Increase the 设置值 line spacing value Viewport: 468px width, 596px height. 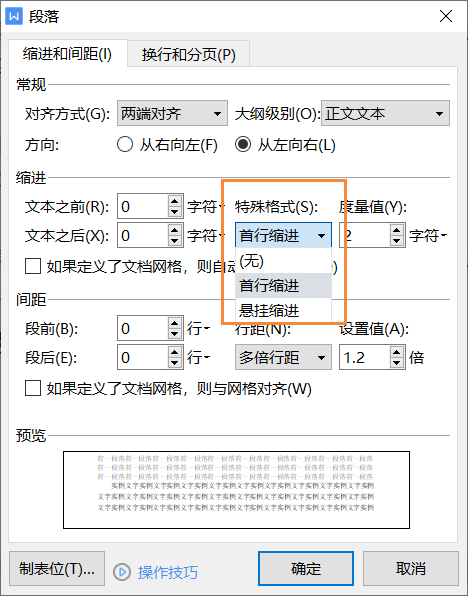coord(397,352)
